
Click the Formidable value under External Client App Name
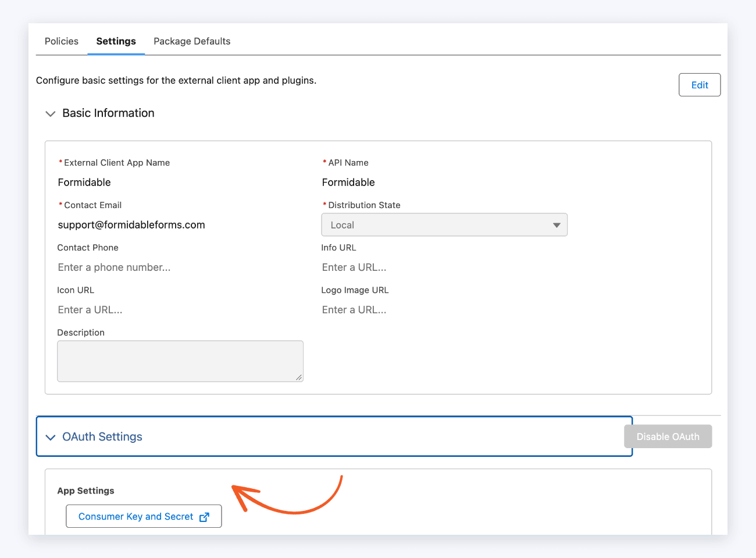(84, 183)
